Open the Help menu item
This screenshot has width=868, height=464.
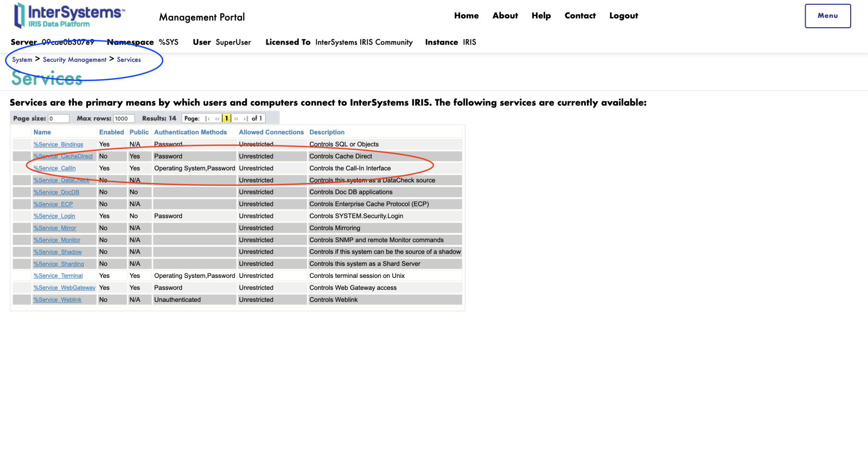541,16
